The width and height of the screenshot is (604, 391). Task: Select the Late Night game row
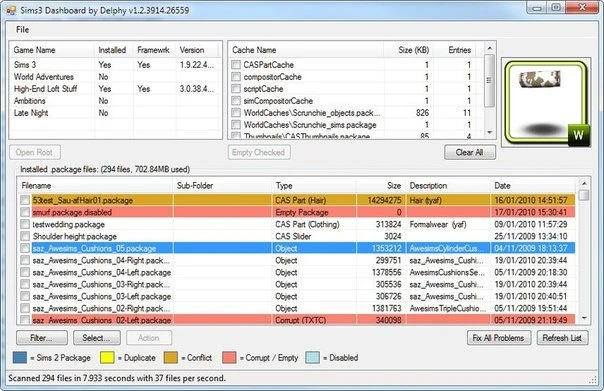[116, 113]
